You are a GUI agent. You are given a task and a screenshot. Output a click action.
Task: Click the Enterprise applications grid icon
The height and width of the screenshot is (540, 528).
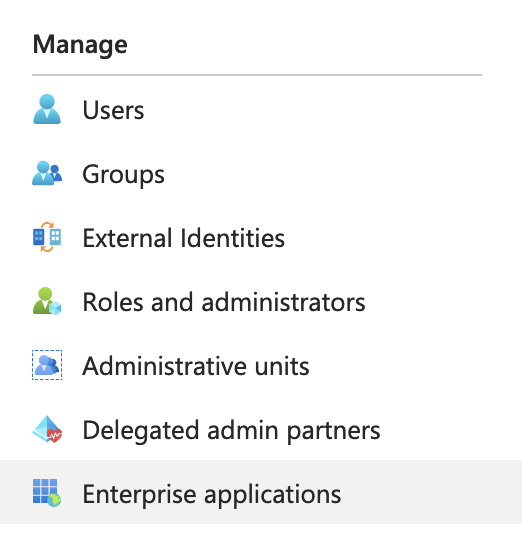pyautogui.click(x=47, y=493)
